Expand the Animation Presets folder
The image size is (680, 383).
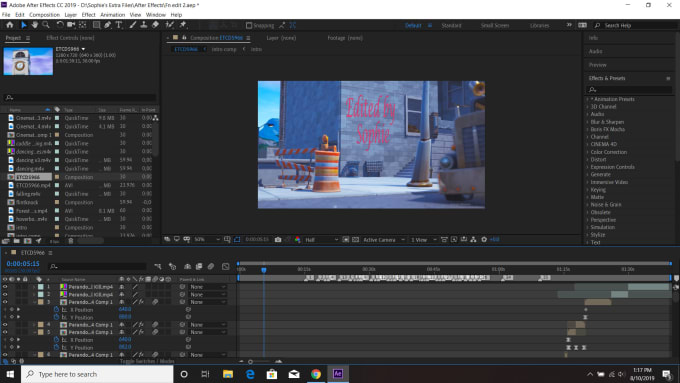(x=588, y=99)
